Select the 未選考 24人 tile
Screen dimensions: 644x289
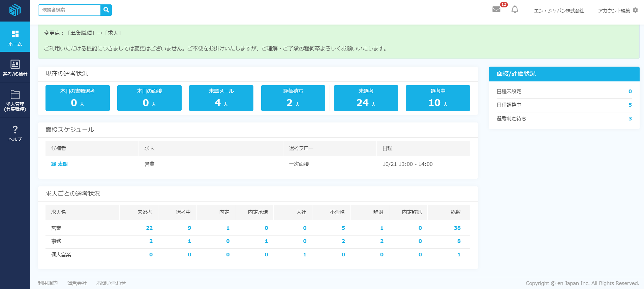[x=366, y=98]
